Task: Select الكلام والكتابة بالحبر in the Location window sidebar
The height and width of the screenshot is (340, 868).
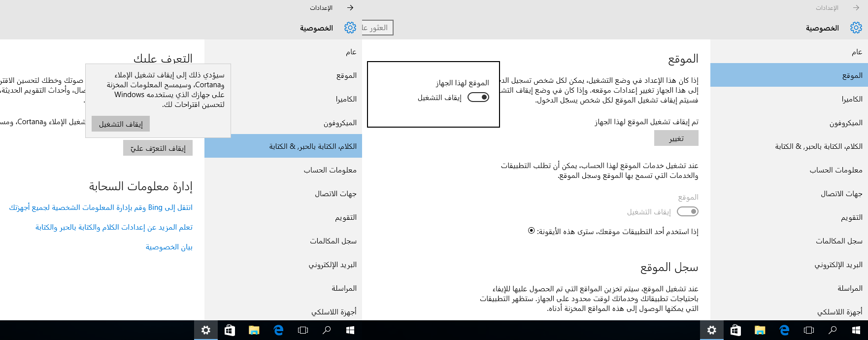Action: (x=789, y=146)
